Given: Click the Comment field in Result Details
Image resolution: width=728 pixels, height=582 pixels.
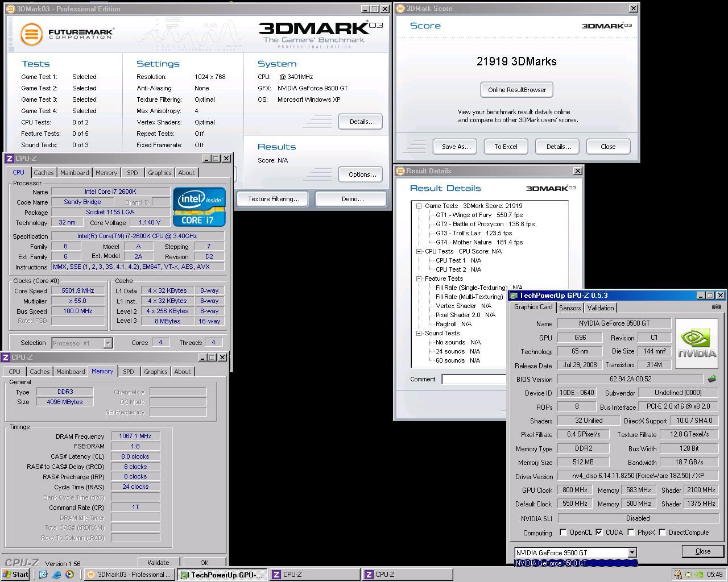Looking at the screenshot, I should [474, 379].
